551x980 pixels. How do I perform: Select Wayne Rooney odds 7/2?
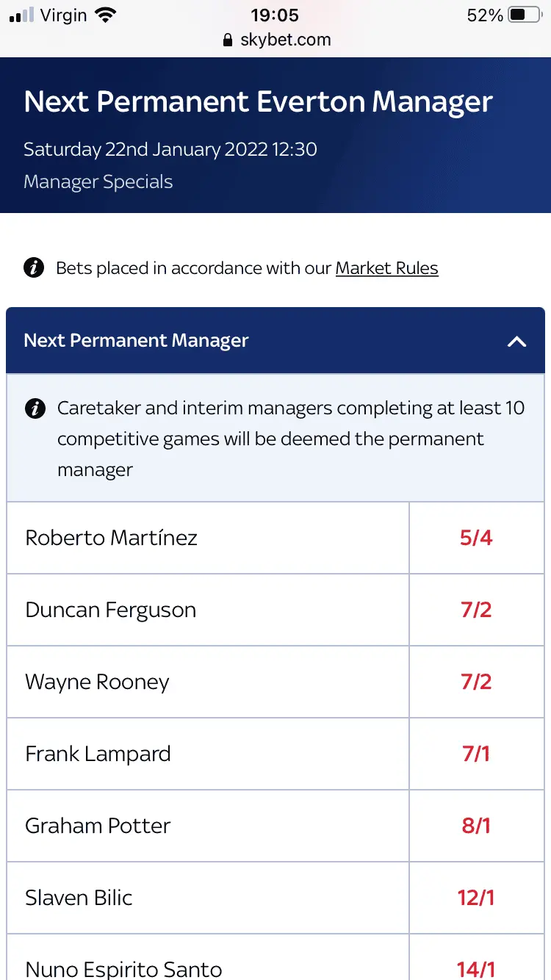[476, 682]
